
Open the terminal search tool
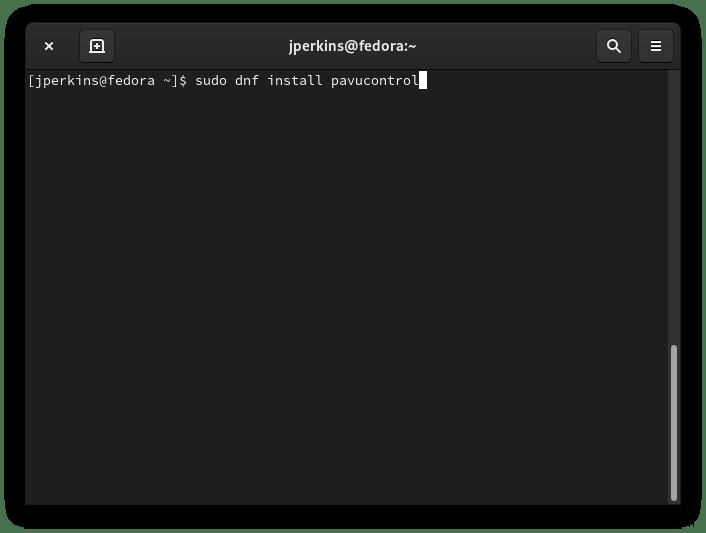point(614,46)
